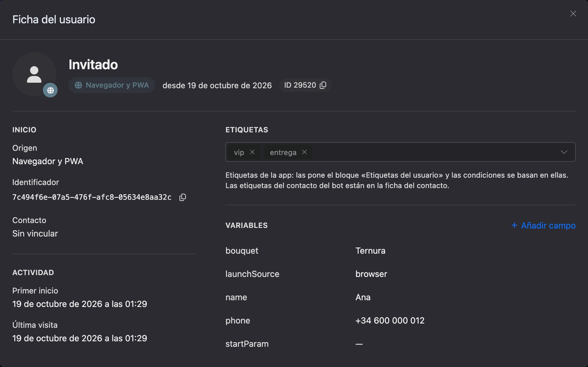The height and width of the screenshot is (367, 588).
Task: Click the Última visita date value
Action: [80, 338]
